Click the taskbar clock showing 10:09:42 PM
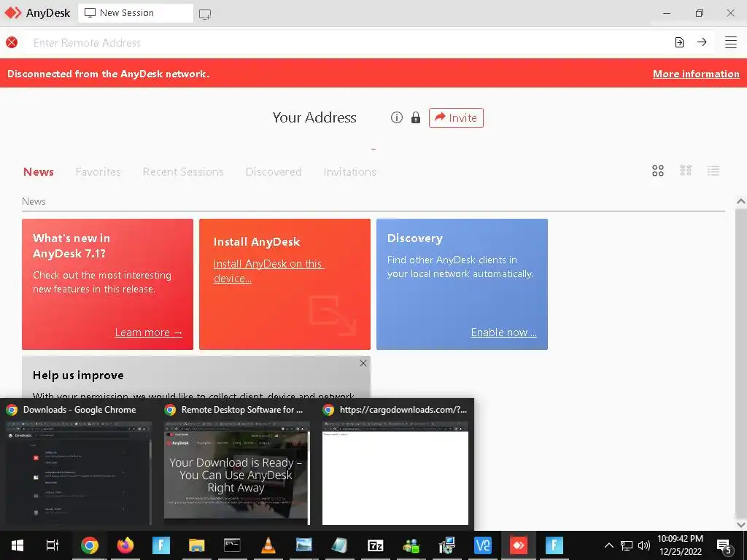Viewport: 747px width, 560px height. 681,545
